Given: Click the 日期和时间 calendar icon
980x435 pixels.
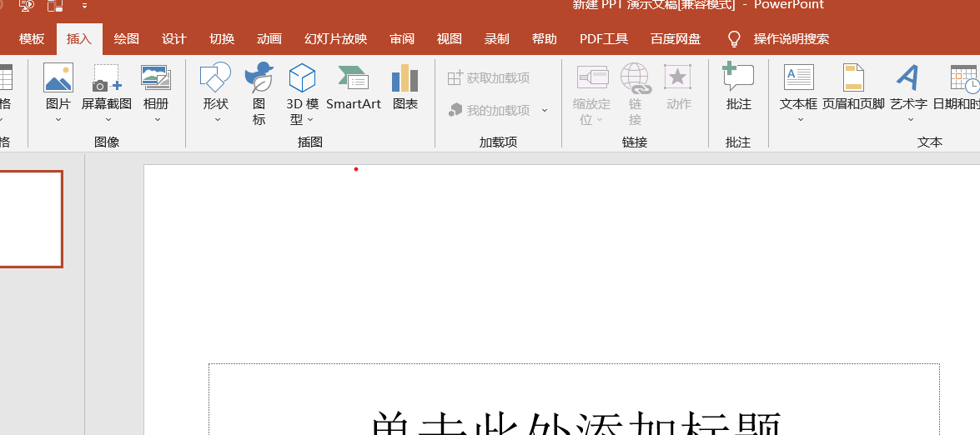Looking at the screenshot, I should point(964,77).
